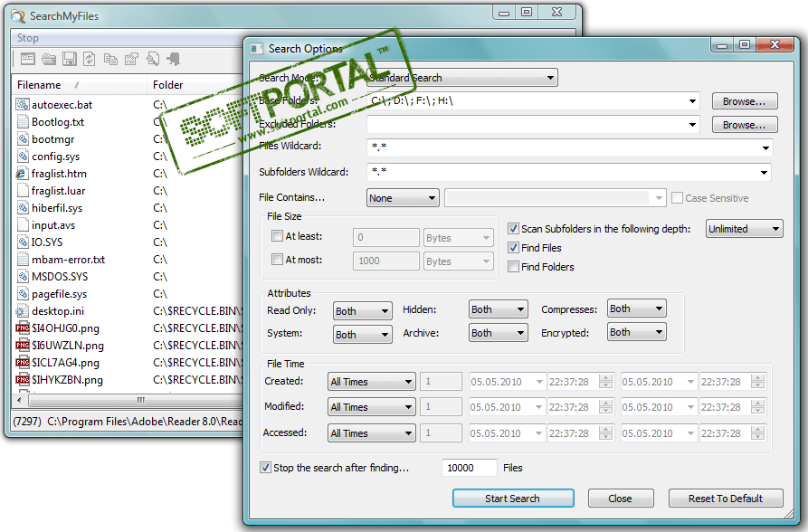The image size is (808, 532).
Task: Sort by the Folder column header
Action: click(x=195, y=85)
